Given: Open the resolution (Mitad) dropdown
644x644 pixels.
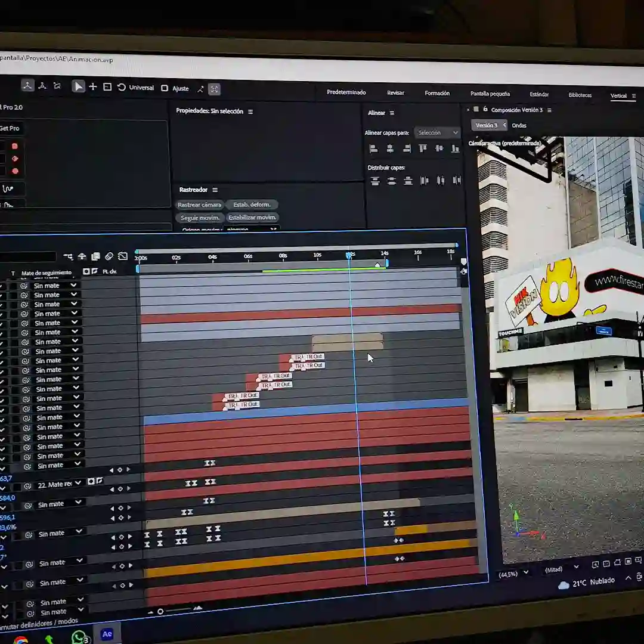Looking at the screenshot, I should point(561,568).
